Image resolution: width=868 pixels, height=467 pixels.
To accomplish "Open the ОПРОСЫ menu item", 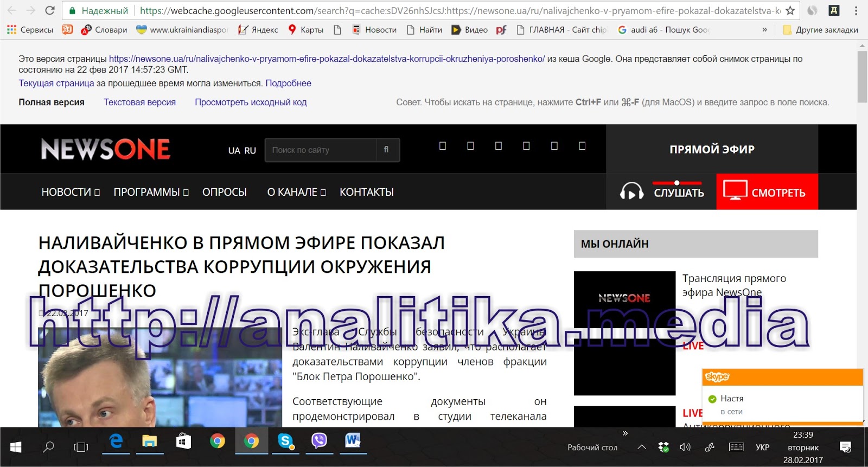I will 225,192.
